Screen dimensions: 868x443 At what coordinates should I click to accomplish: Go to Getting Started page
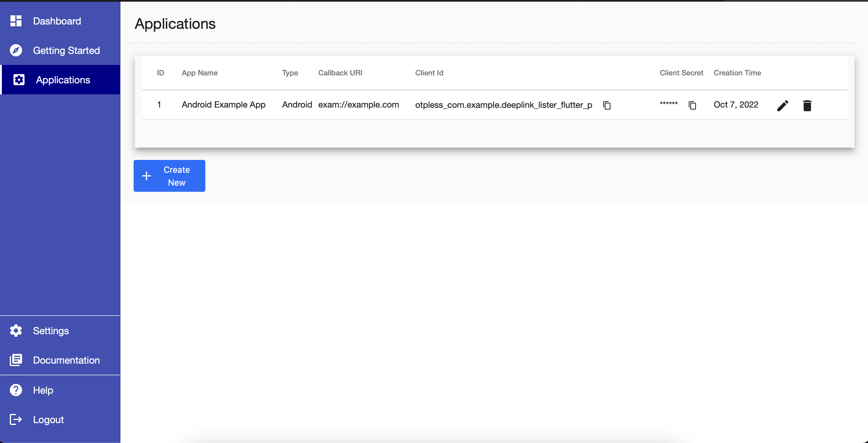[x=67, y=51]
